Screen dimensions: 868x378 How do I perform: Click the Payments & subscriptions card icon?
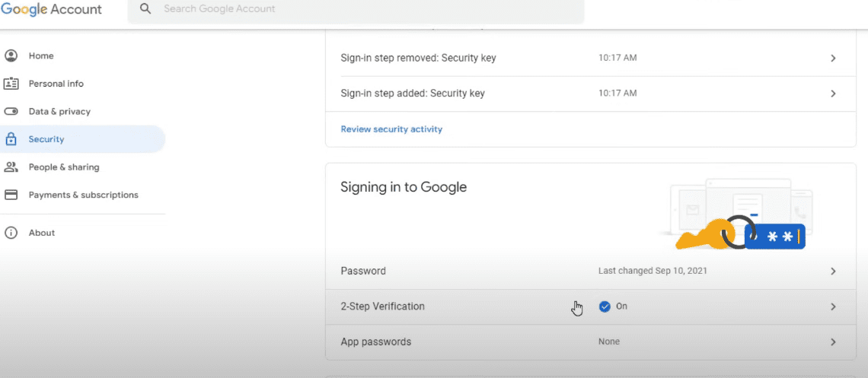(11, 195)
